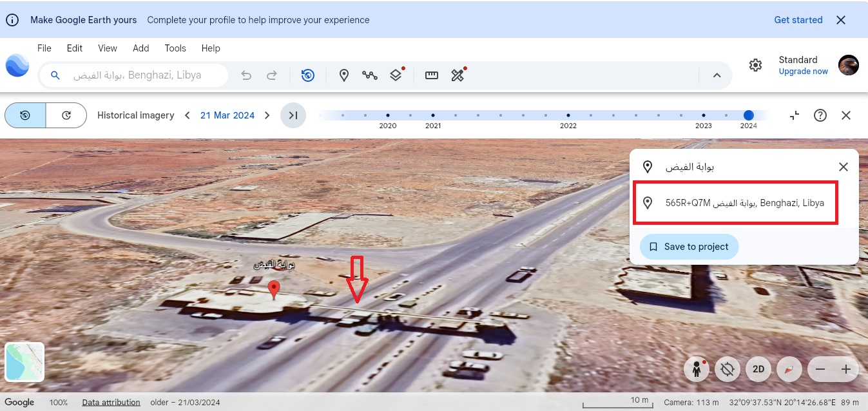
Task: Add a placemark with pin tool
Action: [344, 75]
